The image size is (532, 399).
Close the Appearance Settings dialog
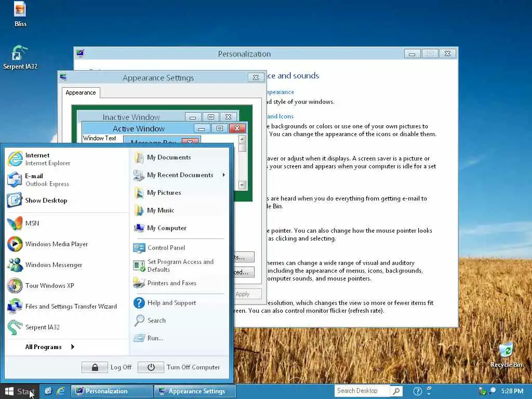coord(256,77)
